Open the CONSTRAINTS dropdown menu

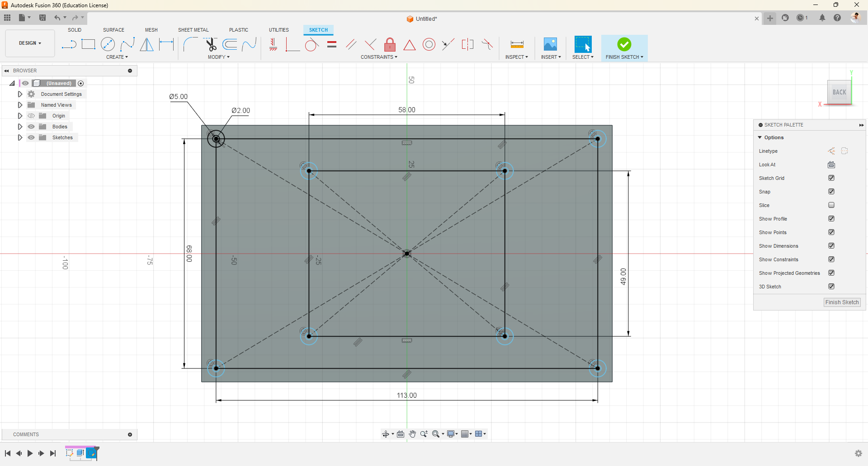379,57
